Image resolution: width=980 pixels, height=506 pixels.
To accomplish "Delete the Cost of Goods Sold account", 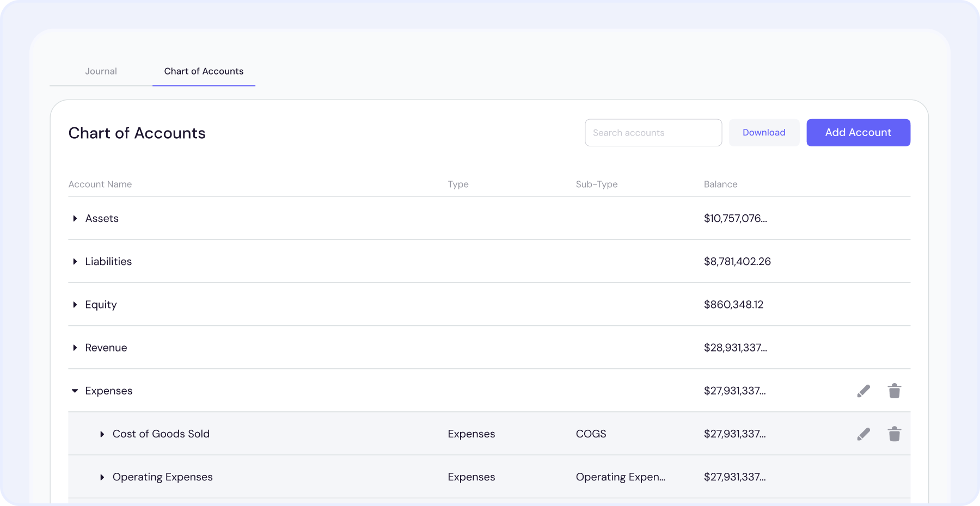I will point(895,434).
